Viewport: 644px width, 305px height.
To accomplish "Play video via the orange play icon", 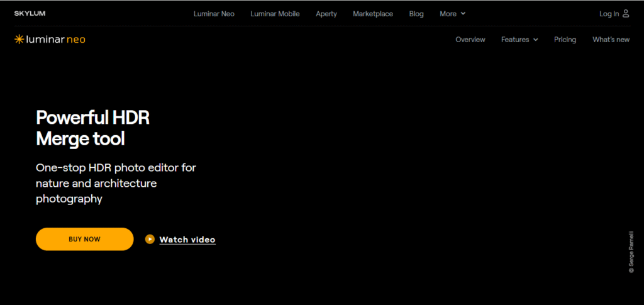I will (x=150, y=239).
